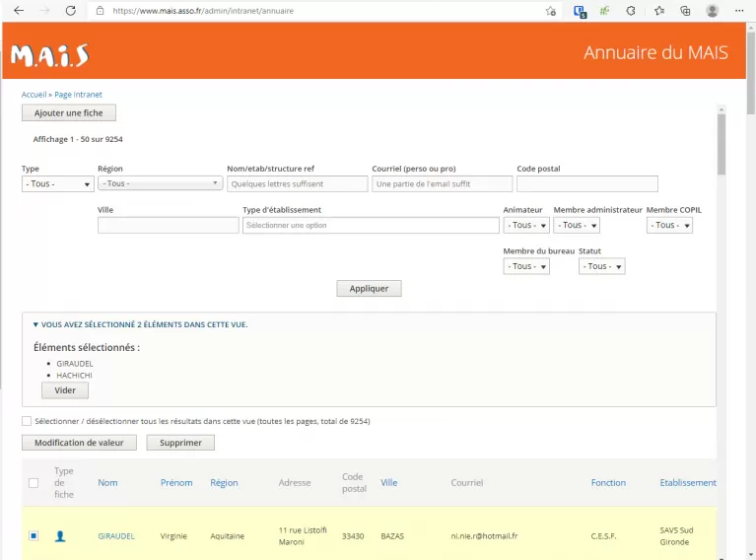The image size is (756, 560).
Task: Open the user profile avatar icon
Action: (x=712, y=11)
